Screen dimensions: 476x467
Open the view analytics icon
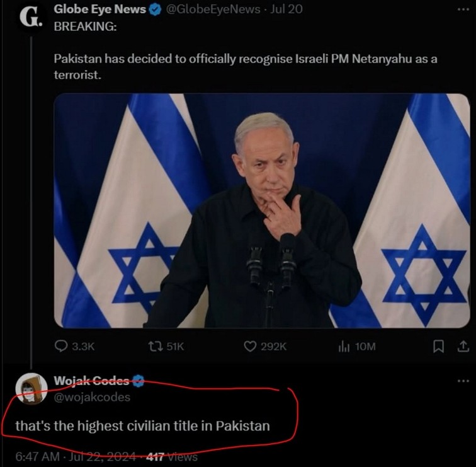[x=344, y=346]
